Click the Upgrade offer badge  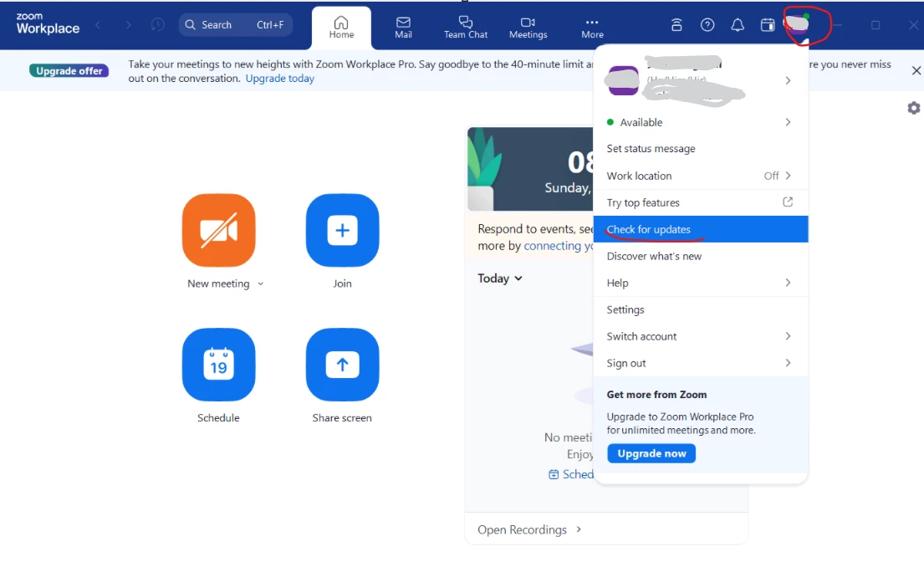pyautogui.click(x=69, y=71)
